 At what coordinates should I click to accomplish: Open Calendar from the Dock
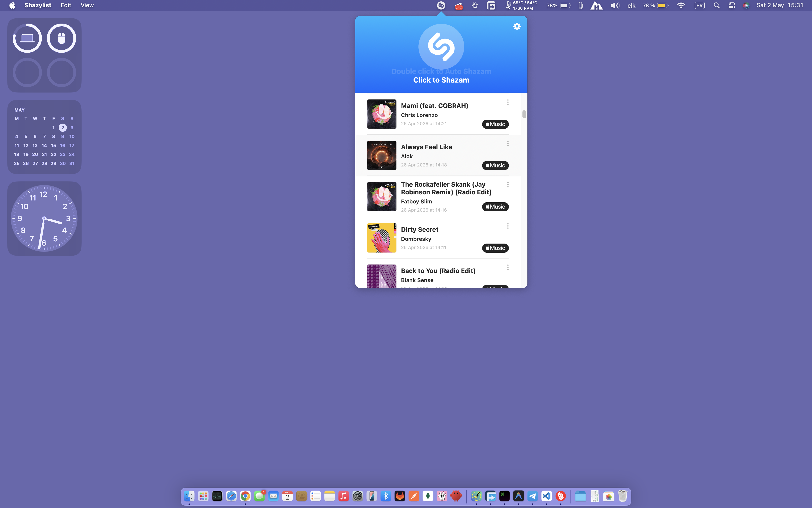[288, 496]
